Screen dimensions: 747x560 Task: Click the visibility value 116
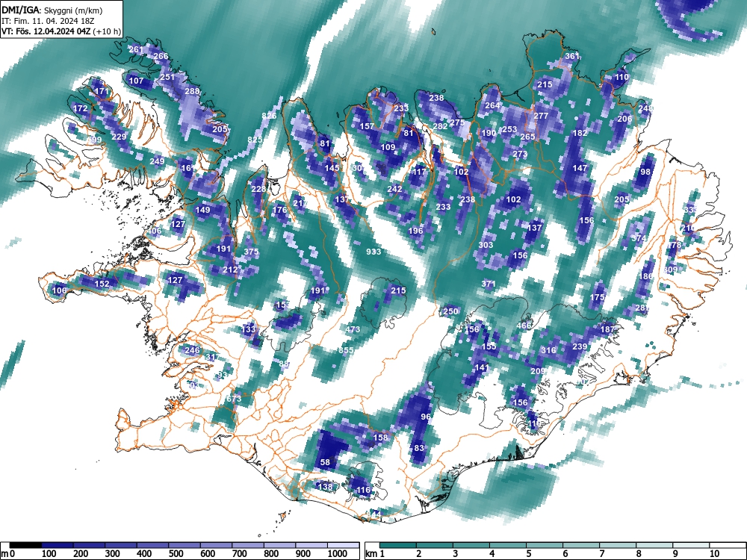(x=363, y=490)
